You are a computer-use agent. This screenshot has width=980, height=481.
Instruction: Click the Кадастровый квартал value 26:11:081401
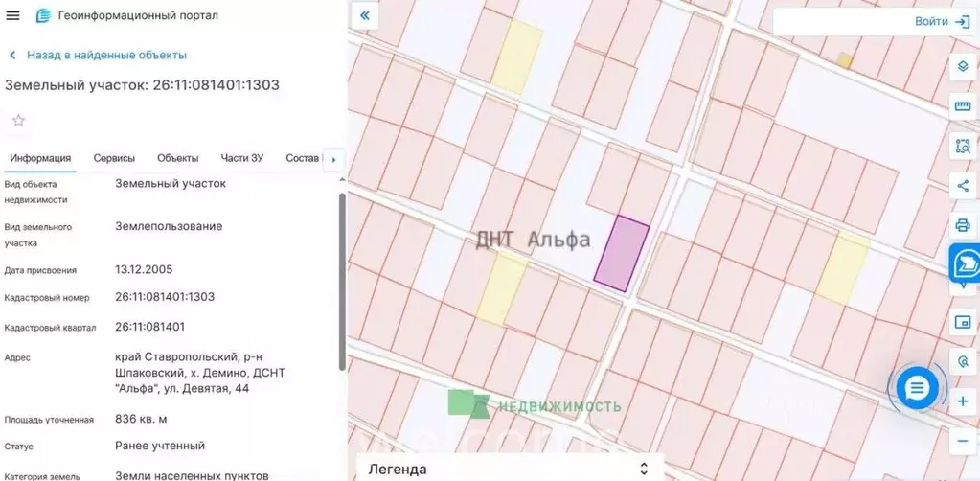pyautogui.click(x=150, y=327)
